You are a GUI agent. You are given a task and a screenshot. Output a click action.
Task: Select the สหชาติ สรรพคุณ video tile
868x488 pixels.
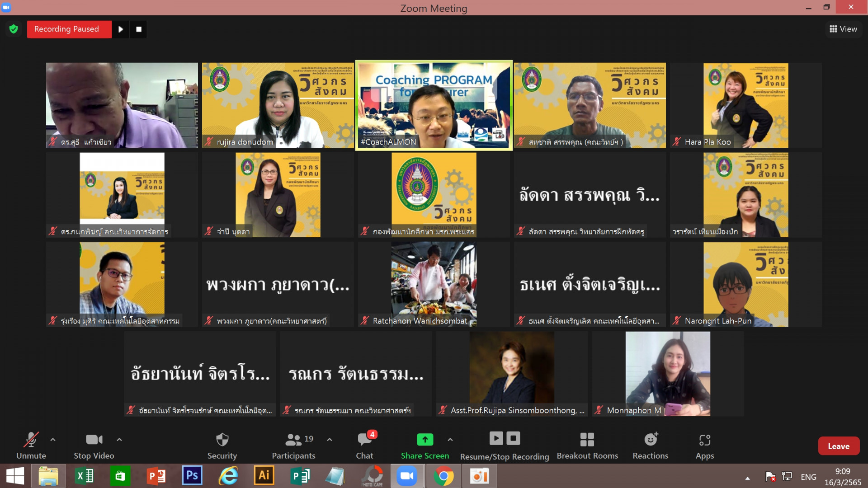pyautogui.click(x=590, y=105)
